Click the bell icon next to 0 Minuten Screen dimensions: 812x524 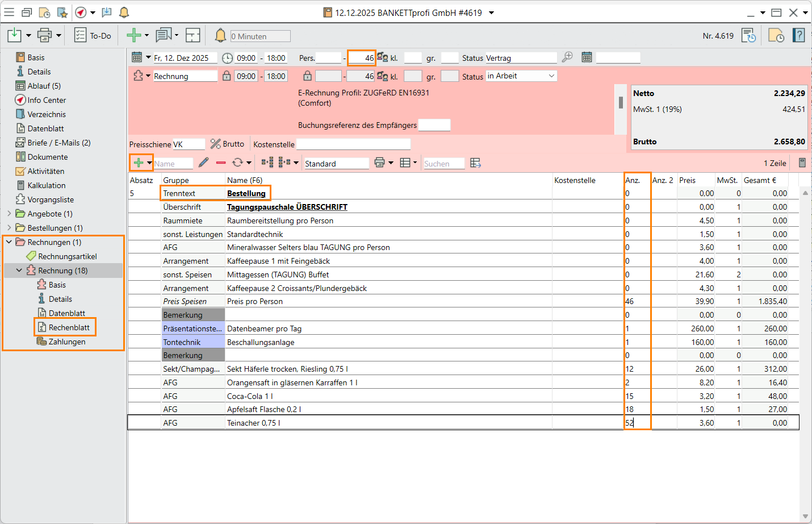pyautogui.click(x=220, y=36)
